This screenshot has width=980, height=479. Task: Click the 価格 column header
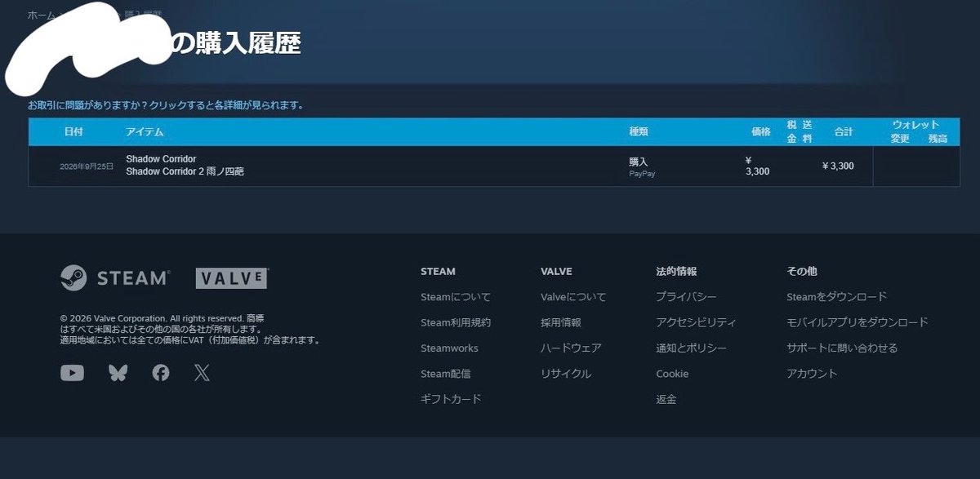click(x=761, y=131)
